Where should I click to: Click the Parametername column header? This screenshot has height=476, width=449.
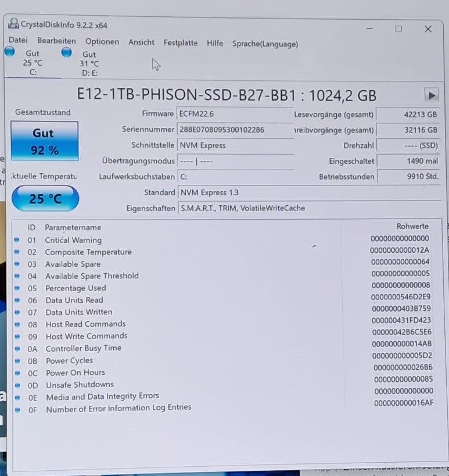73,227
